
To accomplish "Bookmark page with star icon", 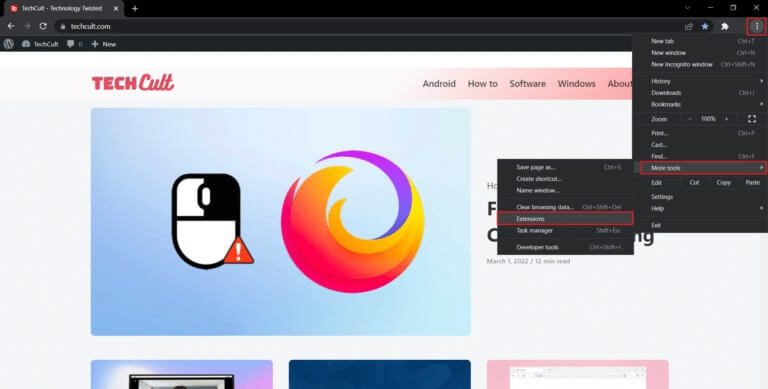I will [705, 26].
